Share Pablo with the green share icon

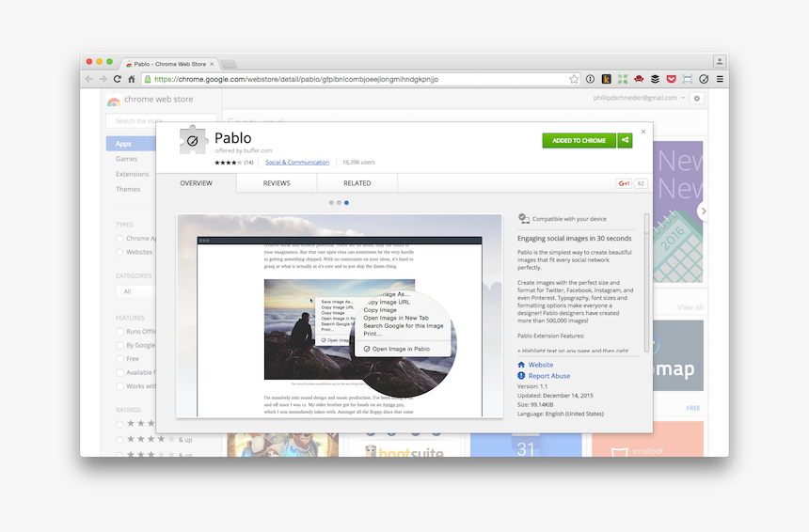coord(625,140)
